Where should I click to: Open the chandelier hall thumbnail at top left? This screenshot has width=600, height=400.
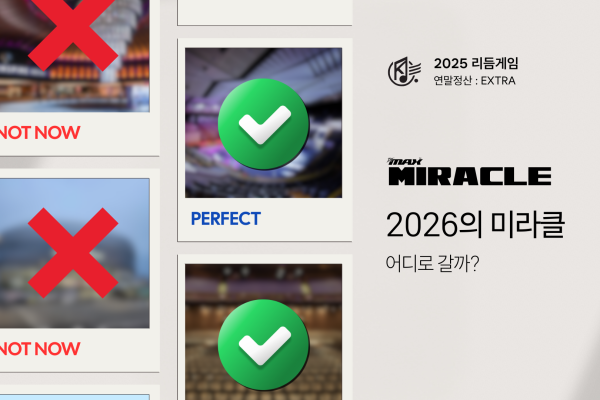click(75, 56)
